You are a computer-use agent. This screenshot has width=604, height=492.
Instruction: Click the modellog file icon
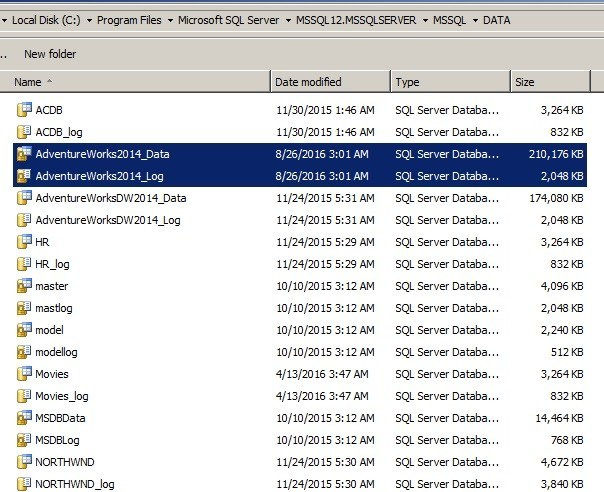pyautogui.click(x=24, y=351)
